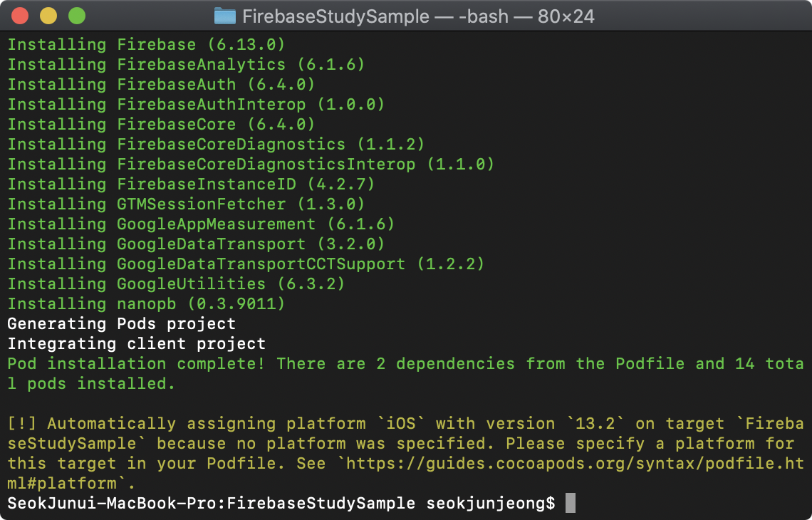Click the line 'Installing GoogleDataTransport (3.2.0)'
Screen dimensions: 812x520
197,244
